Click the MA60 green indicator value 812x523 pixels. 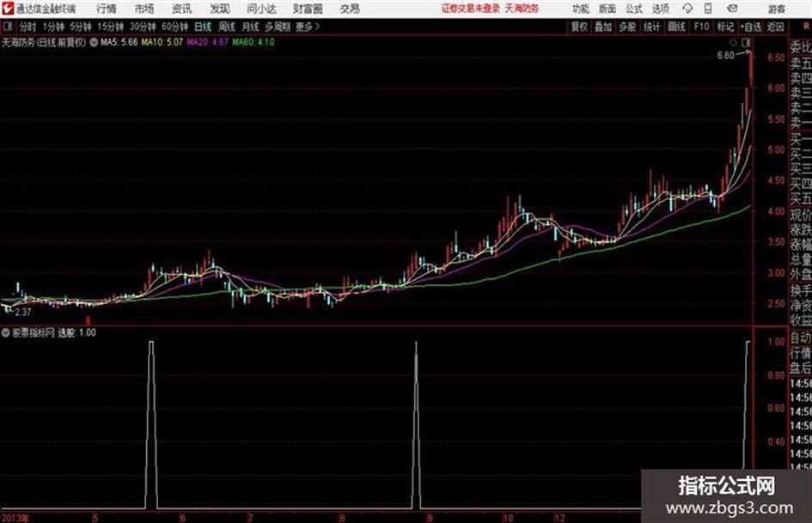(x=253, y=42)
